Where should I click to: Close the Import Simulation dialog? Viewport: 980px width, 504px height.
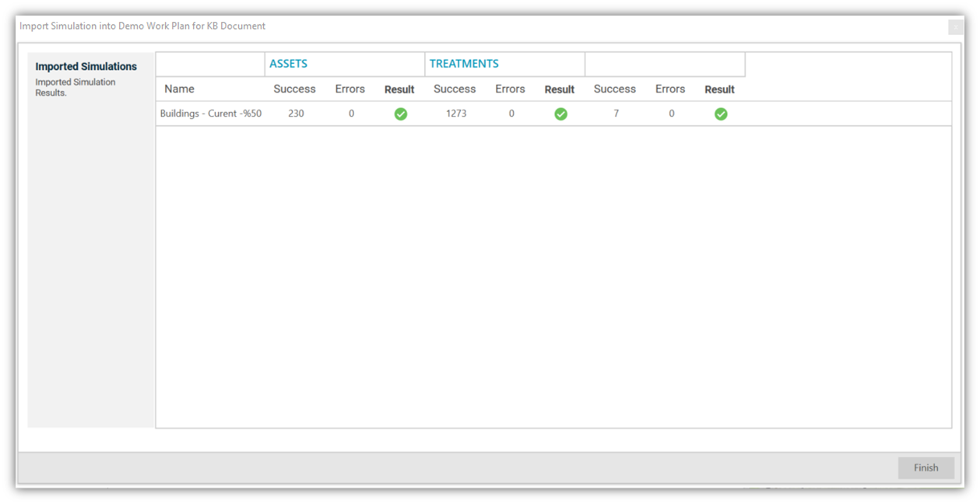[x=955, y=27]
